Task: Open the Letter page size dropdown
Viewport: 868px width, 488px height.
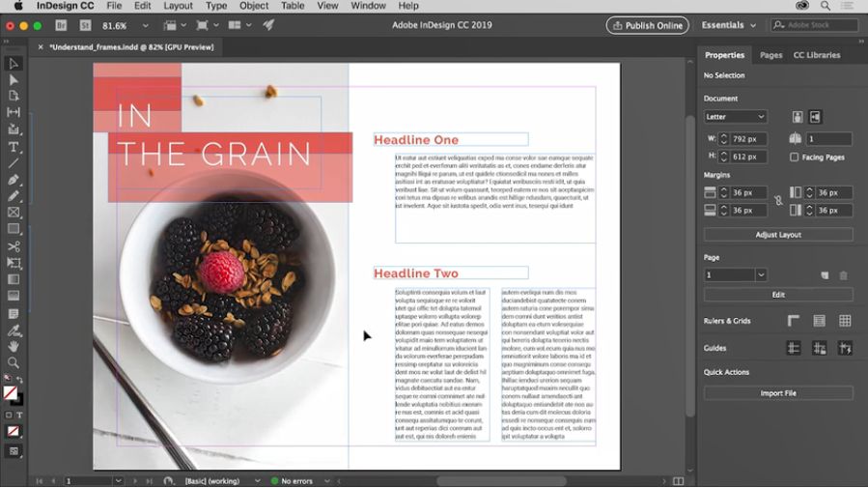Action: 735,117
